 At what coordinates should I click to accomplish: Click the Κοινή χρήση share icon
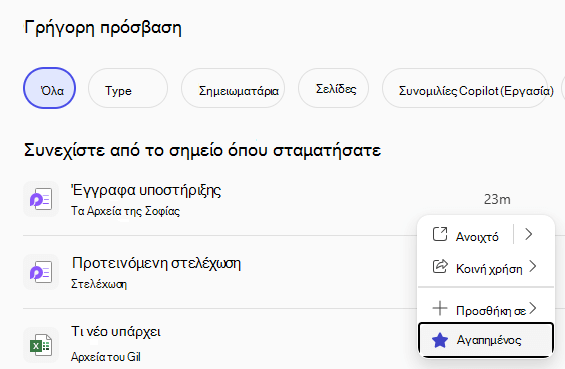pyautogui.click(x=440, y=266)
